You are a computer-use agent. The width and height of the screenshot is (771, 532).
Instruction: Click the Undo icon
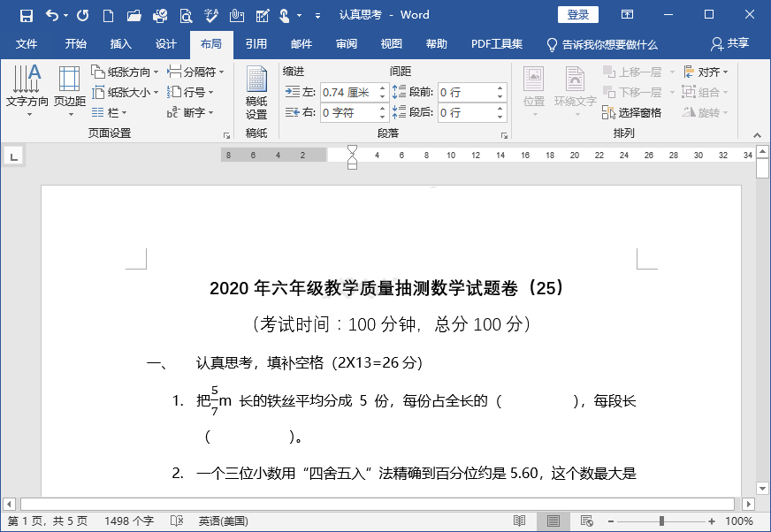click(x=50, y=14)
